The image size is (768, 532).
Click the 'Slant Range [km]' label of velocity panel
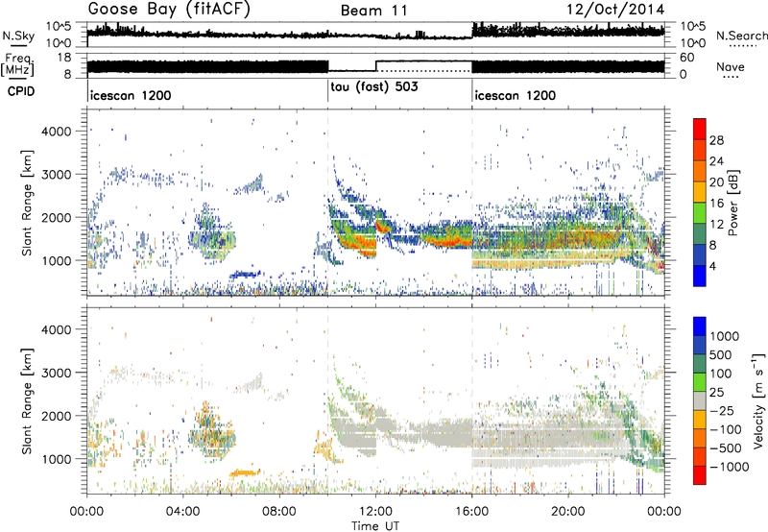coord(27,400)
